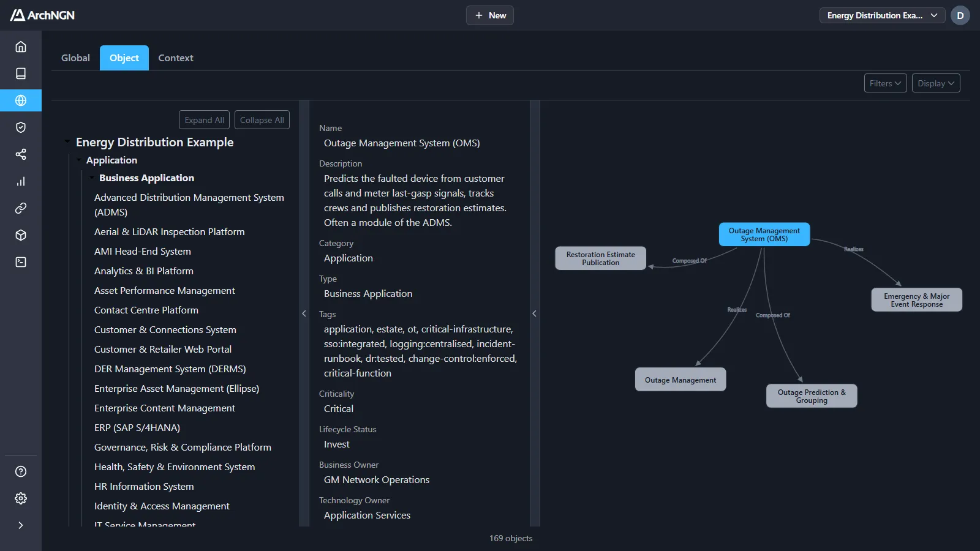Select Advanced Distribution Management System (ADMS)
Viewport: 980px width, 551px height.
pos(189,204)
